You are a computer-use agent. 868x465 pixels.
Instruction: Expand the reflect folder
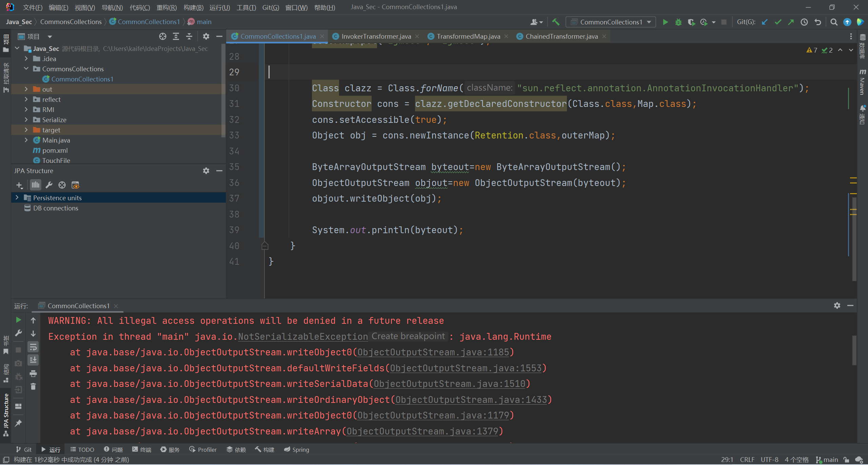tap(26, 99)
